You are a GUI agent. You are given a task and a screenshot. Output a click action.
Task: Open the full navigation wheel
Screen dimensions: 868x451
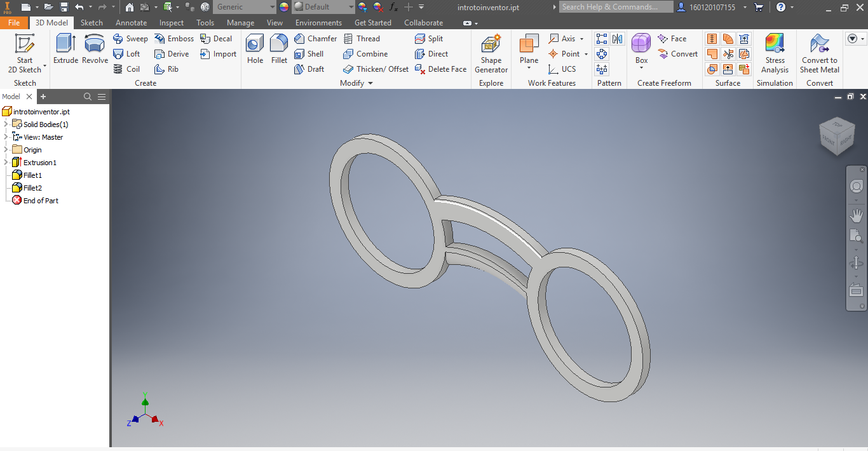(857, 186)
